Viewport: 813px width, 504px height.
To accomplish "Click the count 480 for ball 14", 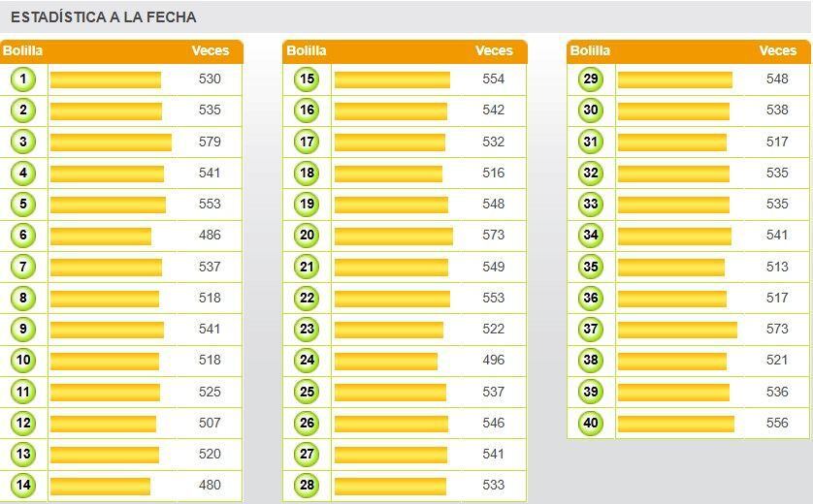I will [210, 486].
